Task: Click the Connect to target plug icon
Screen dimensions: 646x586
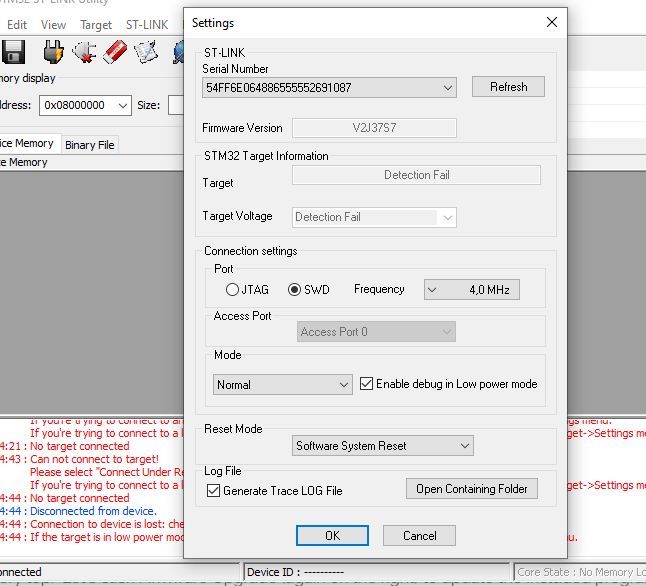Action: click(54, 52)
